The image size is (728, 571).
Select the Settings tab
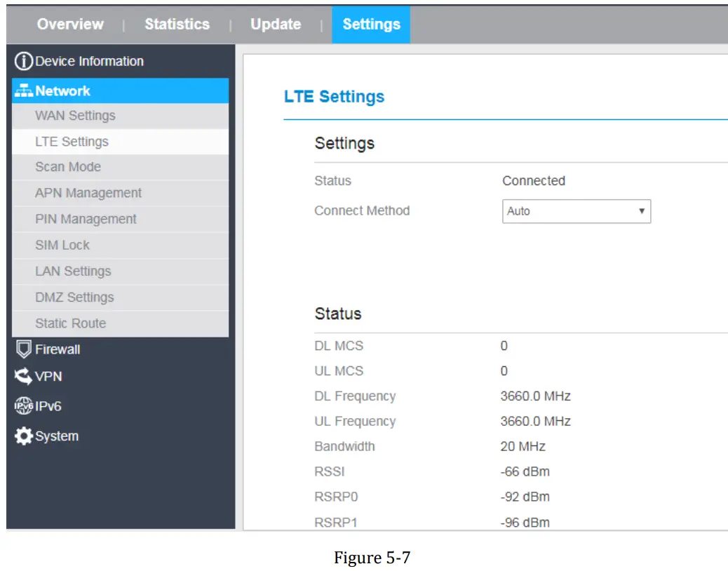point(371,25)
